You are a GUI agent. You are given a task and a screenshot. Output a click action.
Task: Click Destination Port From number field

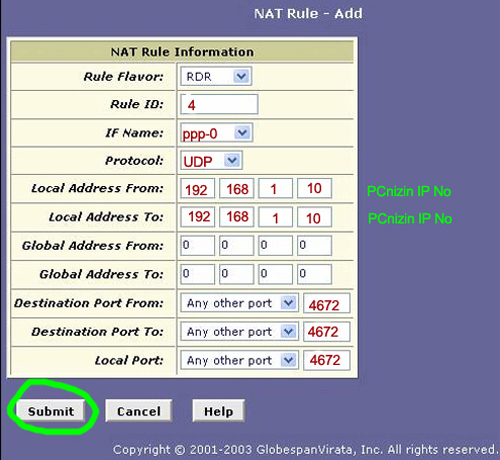tap(327, 303)
